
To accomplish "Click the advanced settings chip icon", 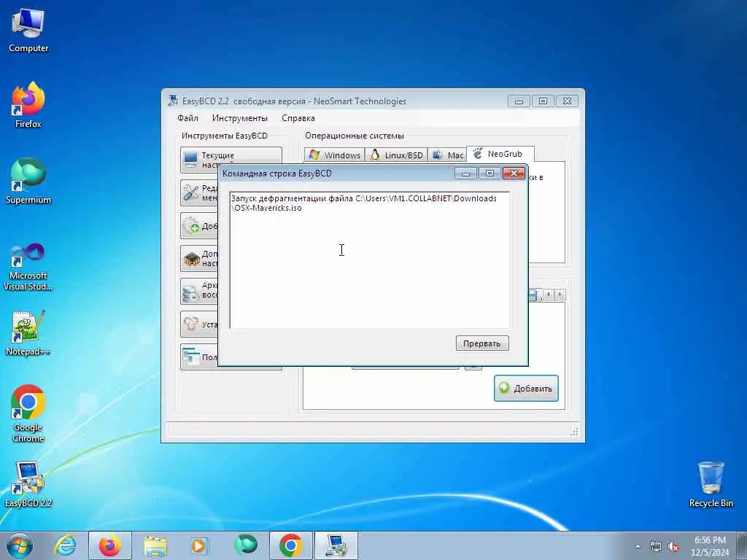I will tap(192, 259).
